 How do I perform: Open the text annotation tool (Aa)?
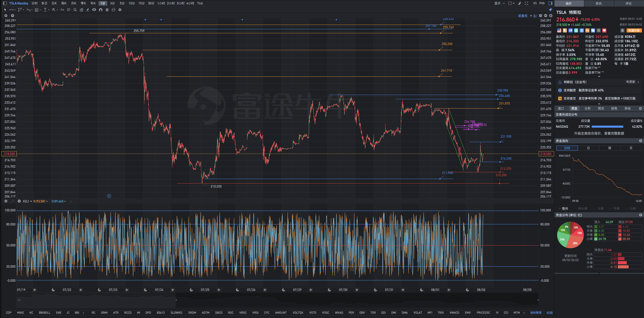point(62,10)
